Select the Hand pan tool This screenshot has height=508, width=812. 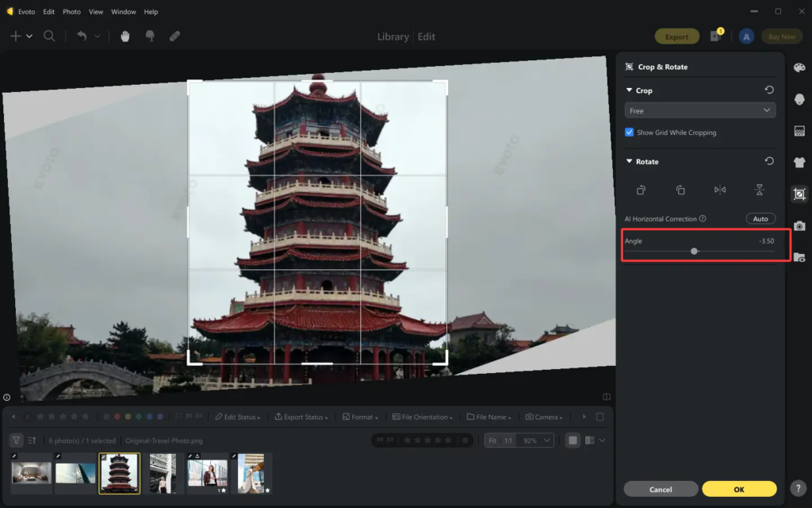coord(125,37)
